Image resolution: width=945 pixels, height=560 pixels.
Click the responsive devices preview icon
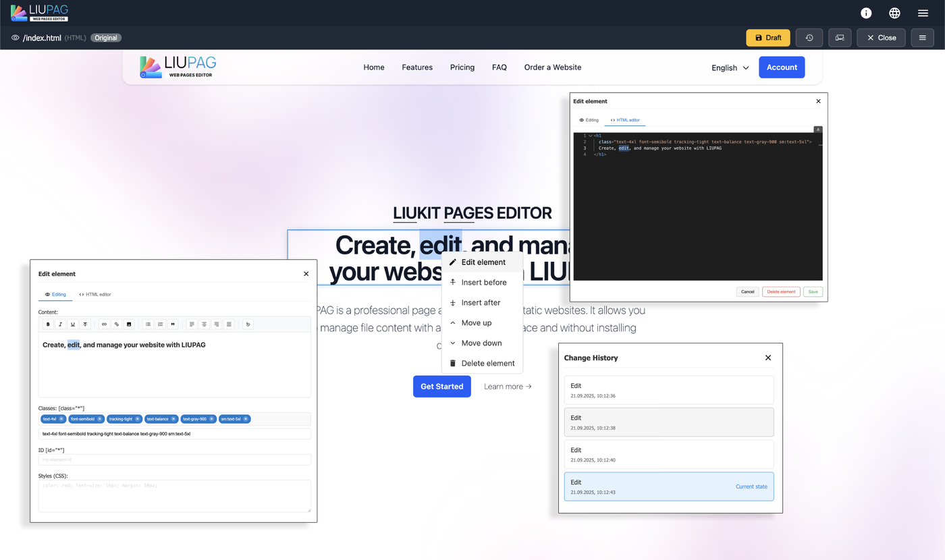(840, 38)
